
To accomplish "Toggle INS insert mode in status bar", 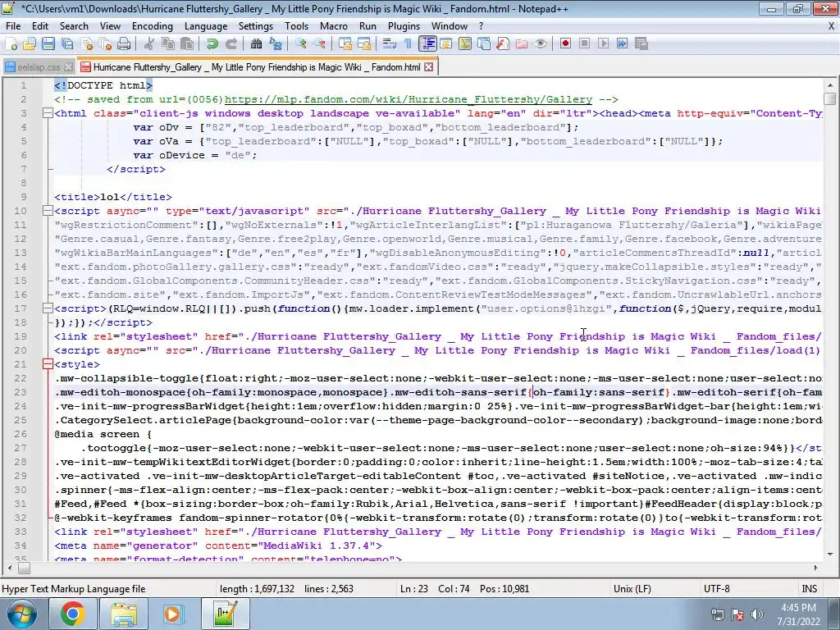I will (809, 589).
